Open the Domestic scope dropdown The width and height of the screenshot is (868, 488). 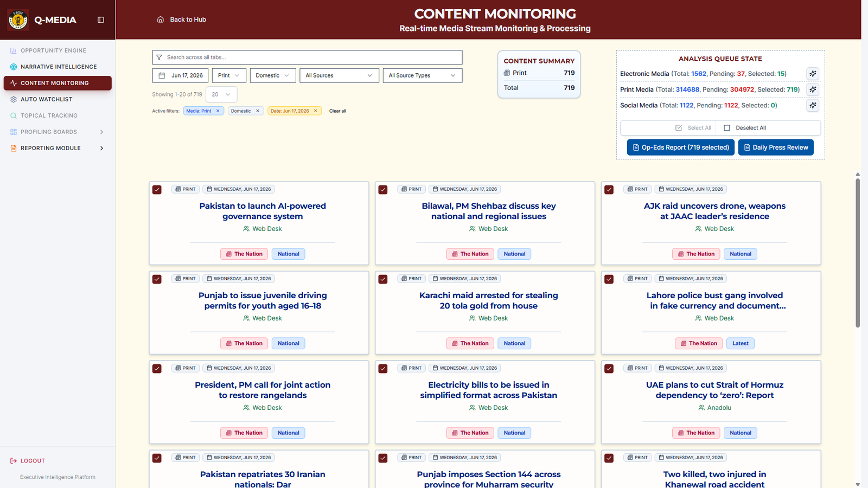273,75
